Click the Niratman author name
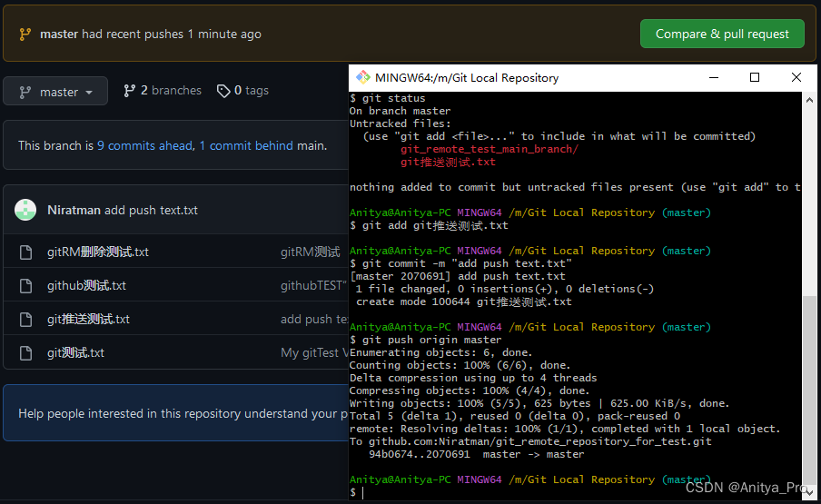This screenshot has width=821, height=504. [74, 210]
